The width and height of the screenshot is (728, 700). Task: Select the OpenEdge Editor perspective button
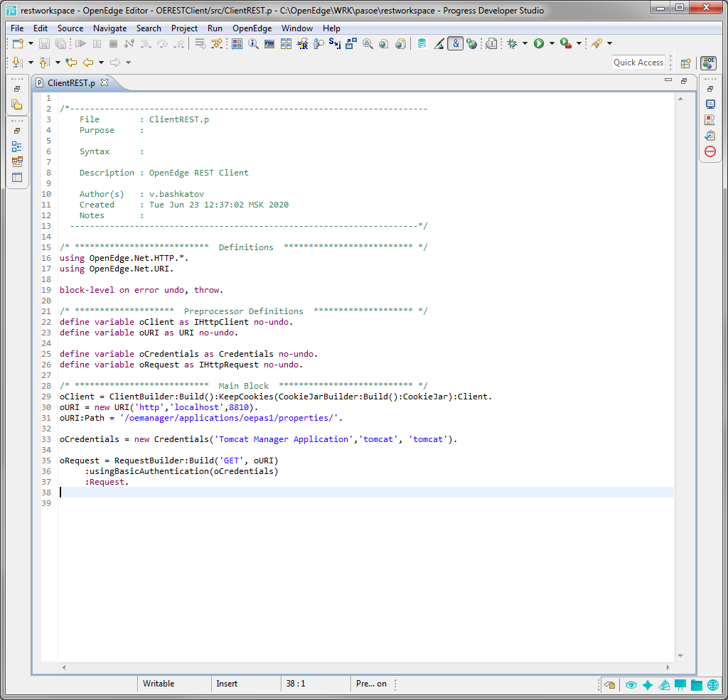tap(709, 63)
